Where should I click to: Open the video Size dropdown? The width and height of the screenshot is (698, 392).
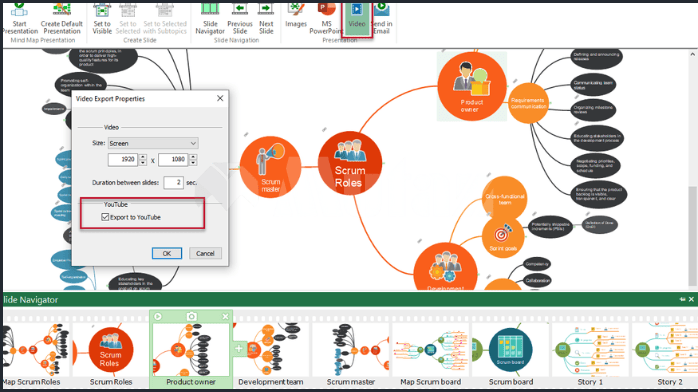[153, 143]
